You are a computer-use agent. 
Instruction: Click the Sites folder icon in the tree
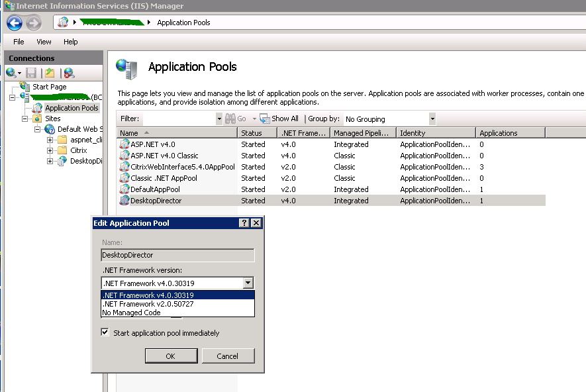[37, 119]
